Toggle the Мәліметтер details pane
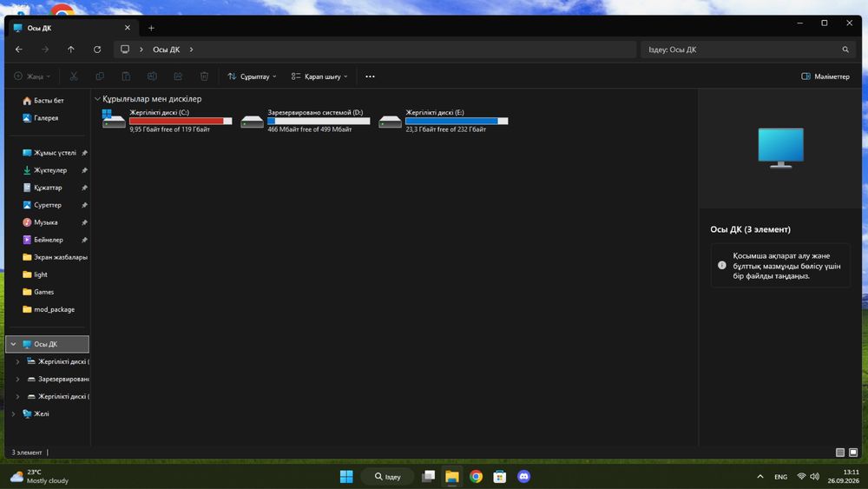Screen dimensions: 868x489 [825, 76]
